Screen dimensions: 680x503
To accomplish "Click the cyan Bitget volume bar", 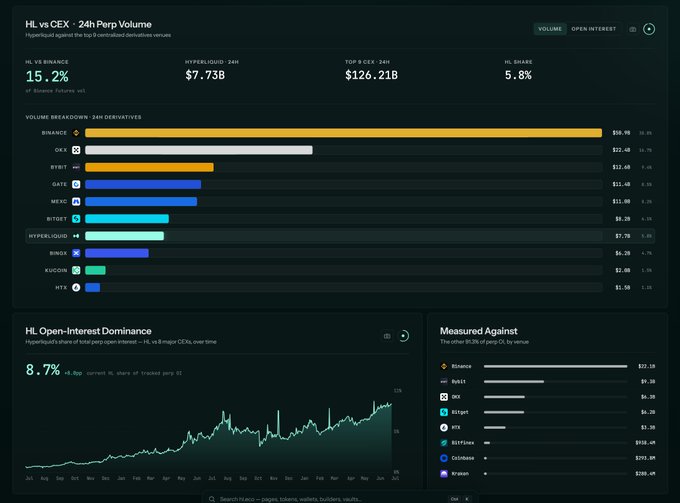I will pos(127,219).
